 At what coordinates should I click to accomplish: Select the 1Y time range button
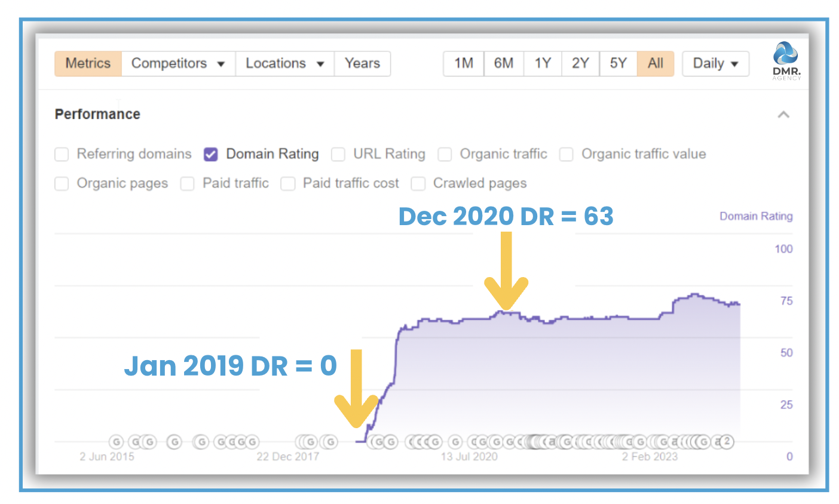tap(543, 64)
